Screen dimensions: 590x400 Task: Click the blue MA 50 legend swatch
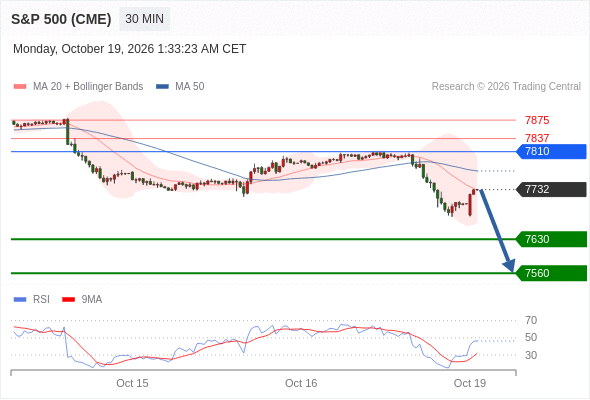(163, 87)
